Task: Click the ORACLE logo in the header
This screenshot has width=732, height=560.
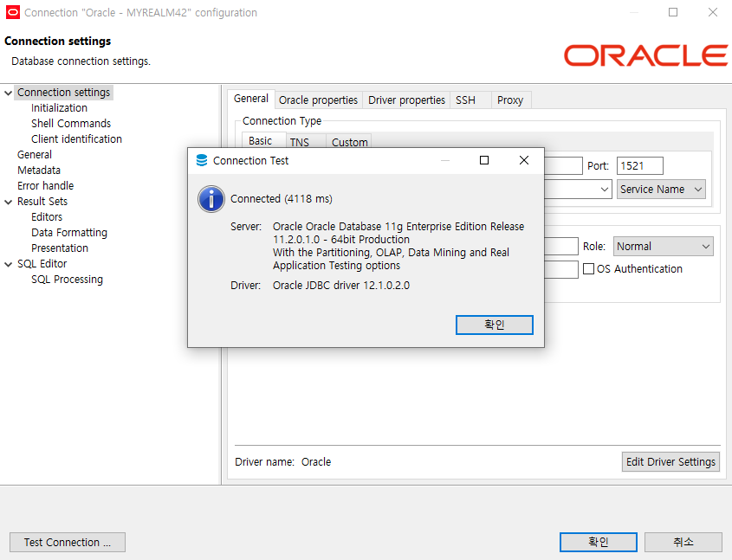Action: click(645, 55)
